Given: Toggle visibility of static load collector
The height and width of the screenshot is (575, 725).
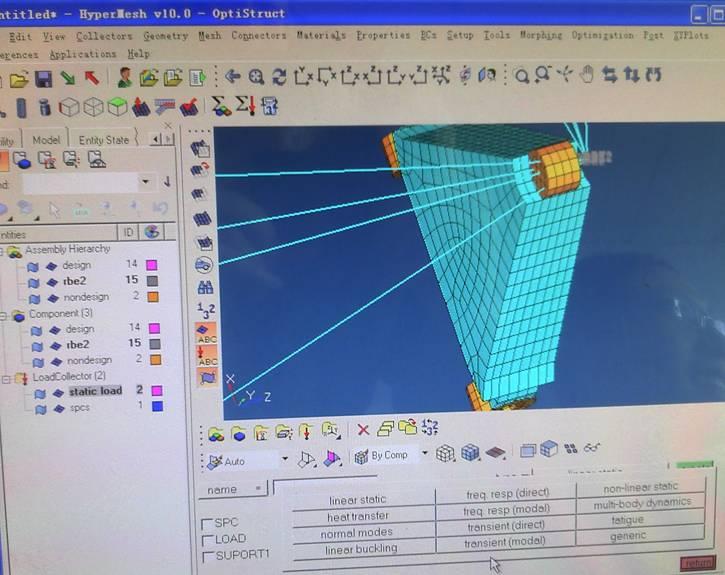Looking at the screenshot, I should [40, 393].
